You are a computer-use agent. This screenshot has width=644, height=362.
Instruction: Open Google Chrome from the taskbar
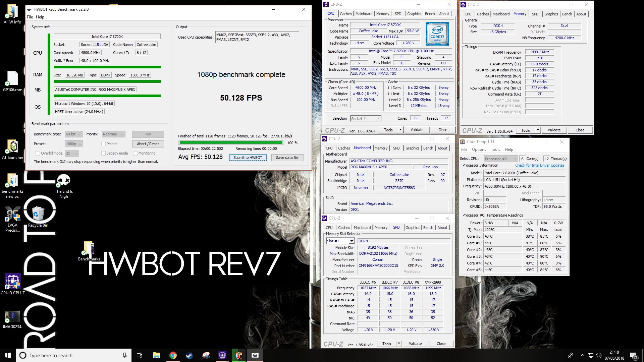click(x=173, y=355)
